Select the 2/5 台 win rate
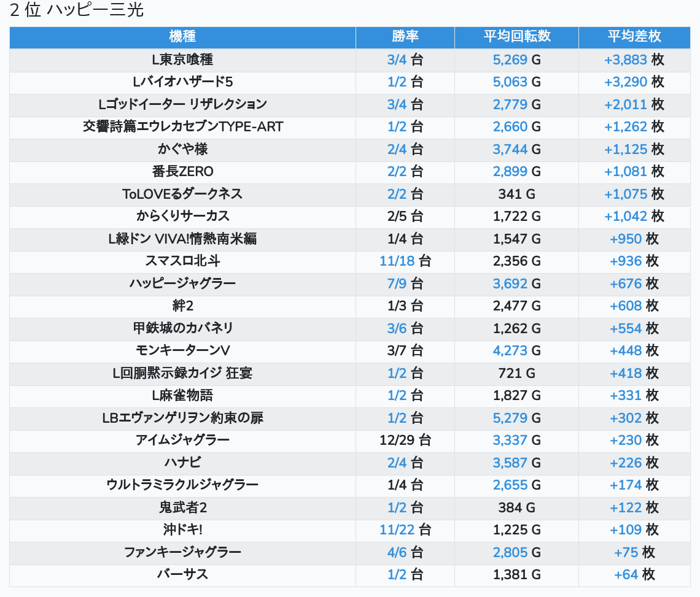 (x=405, y=216)
